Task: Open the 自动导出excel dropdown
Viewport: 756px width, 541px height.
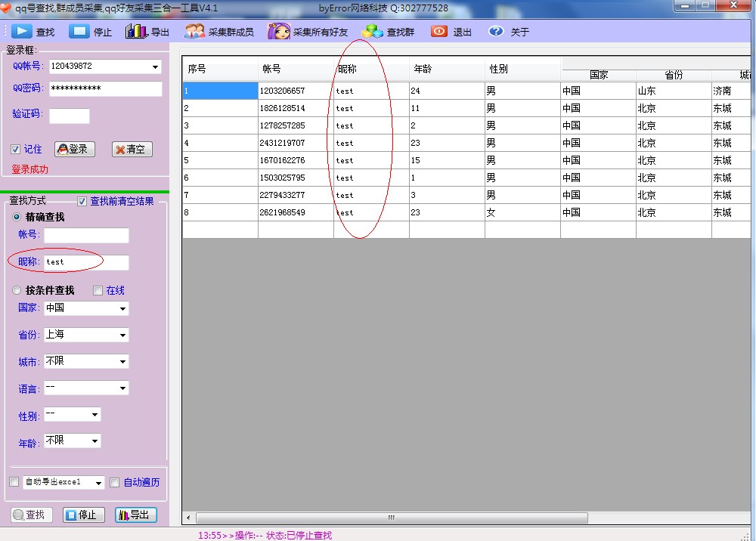Action: [98, 483]
